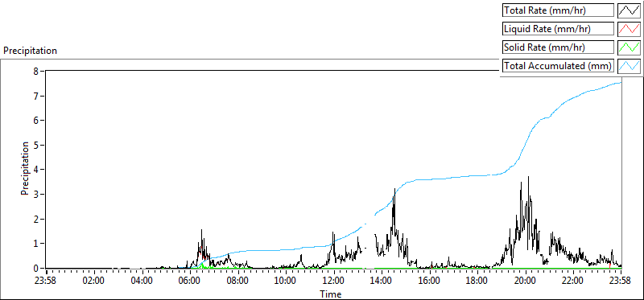This screenshot has width=644, height=300.
Task: Click the 12:00 time axis tick label
Action: pyautogui.click(x=334, y=282)
